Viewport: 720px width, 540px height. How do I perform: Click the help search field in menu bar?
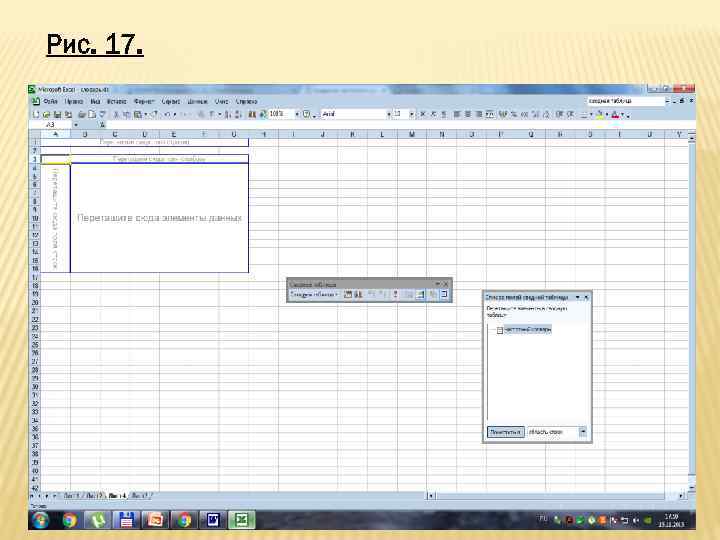pyautogui.click(x=625, y=101)
